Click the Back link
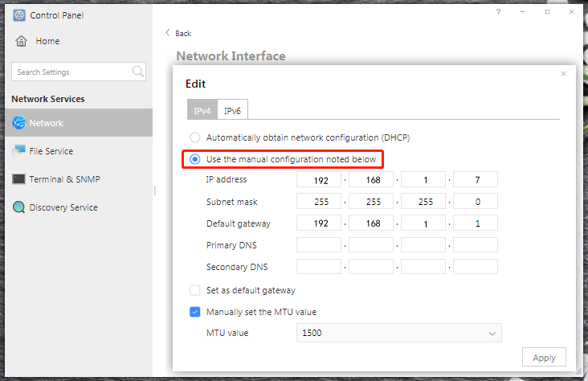The image size is (588, 381). pyautogui.click(x=183, y=34)
